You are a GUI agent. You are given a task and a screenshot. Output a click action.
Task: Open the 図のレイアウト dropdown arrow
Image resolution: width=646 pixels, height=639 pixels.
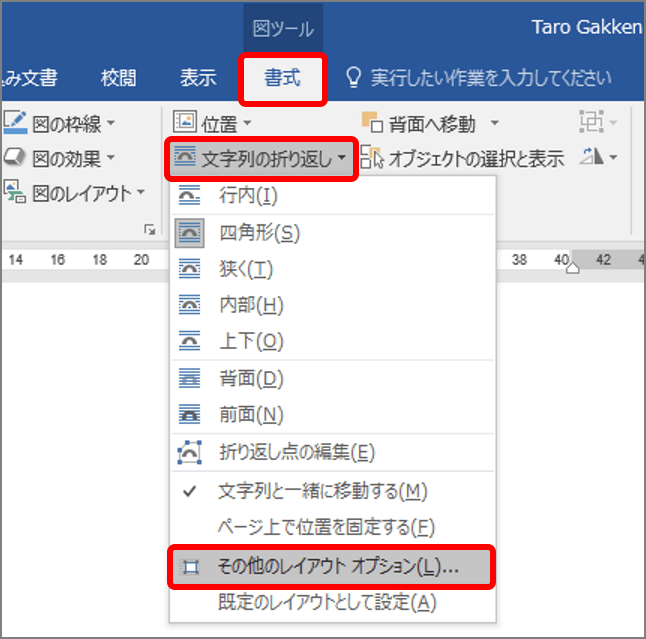[141, 192]
